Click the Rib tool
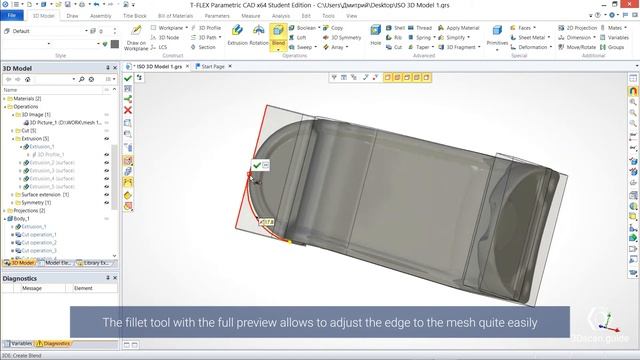 [394, 38]
